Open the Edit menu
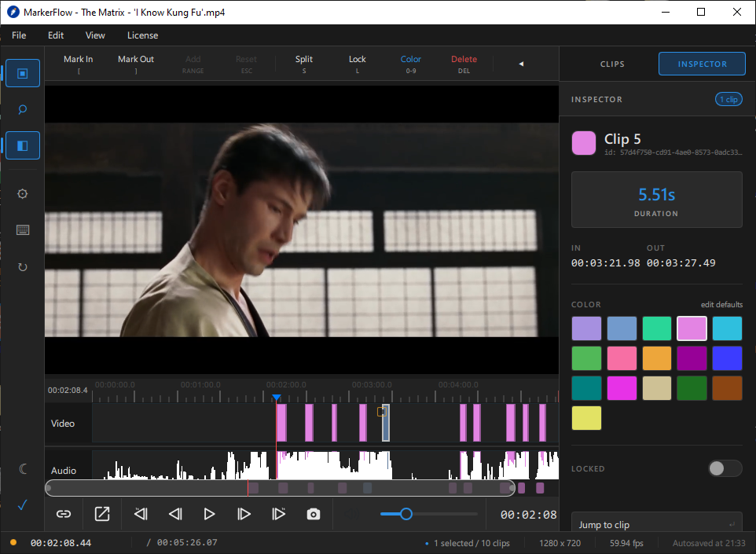 tap(56, 35)
